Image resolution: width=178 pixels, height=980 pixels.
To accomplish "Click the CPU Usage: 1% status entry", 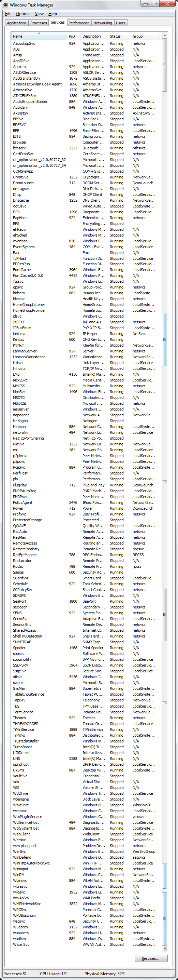I will point(54,974).
